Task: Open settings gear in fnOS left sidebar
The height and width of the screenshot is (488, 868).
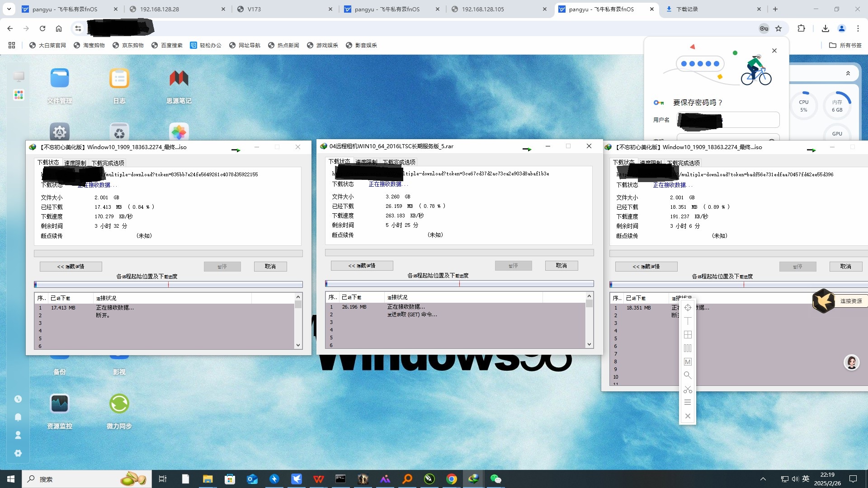Action: [x=18, y=453]
